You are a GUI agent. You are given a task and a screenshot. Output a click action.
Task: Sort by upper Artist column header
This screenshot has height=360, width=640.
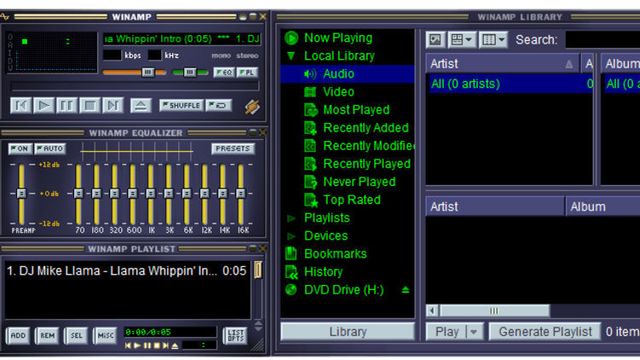coord(502,64)
